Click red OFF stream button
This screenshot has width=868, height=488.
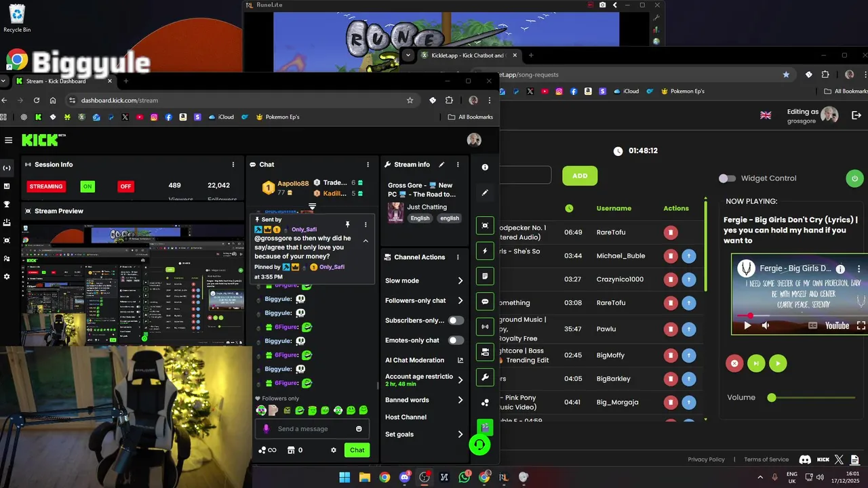tap(125, 186)
